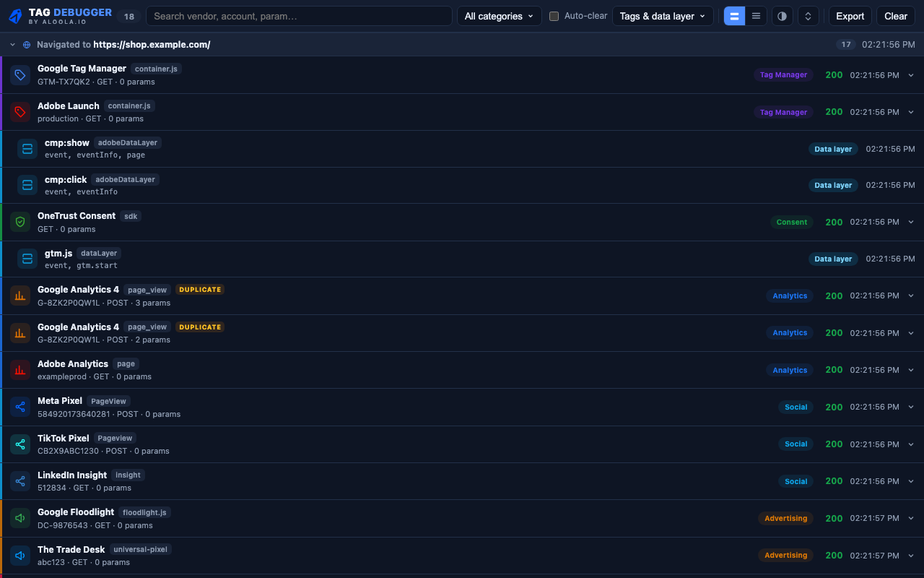Viewport: 924px width, 578px height.
Task: Click the Google Floodlight megaphone icon
Action: (x=20, y=518)
